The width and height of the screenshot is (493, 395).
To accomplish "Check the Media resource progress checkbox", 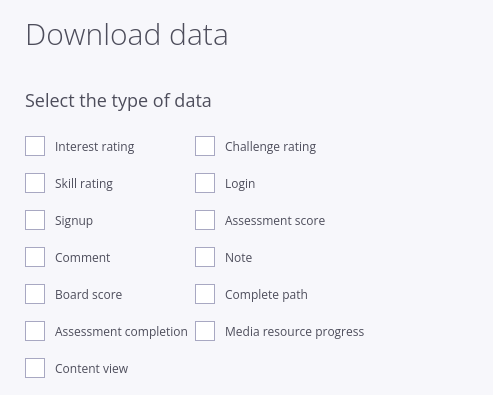I will pos(205,331).
